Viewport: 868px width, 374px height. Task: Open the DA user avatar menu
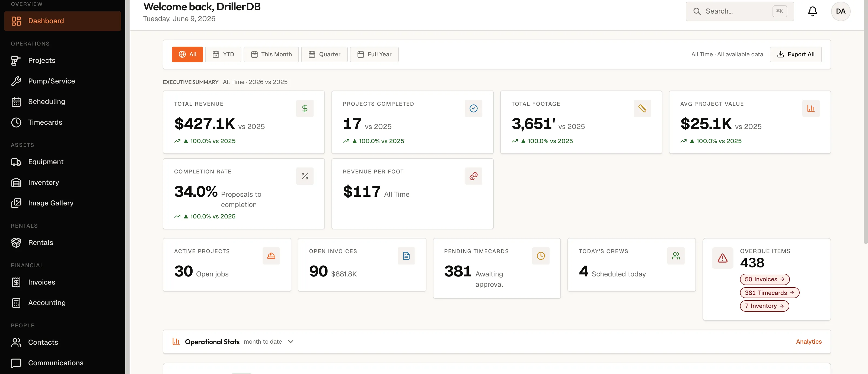pos(840,11)
